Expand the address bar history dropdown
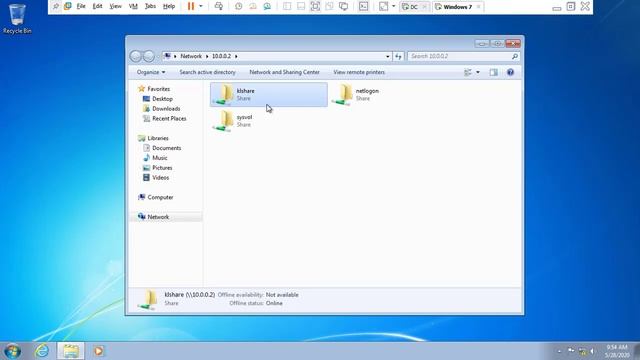Viewport: 640px width, 360px height. point(387,56)
